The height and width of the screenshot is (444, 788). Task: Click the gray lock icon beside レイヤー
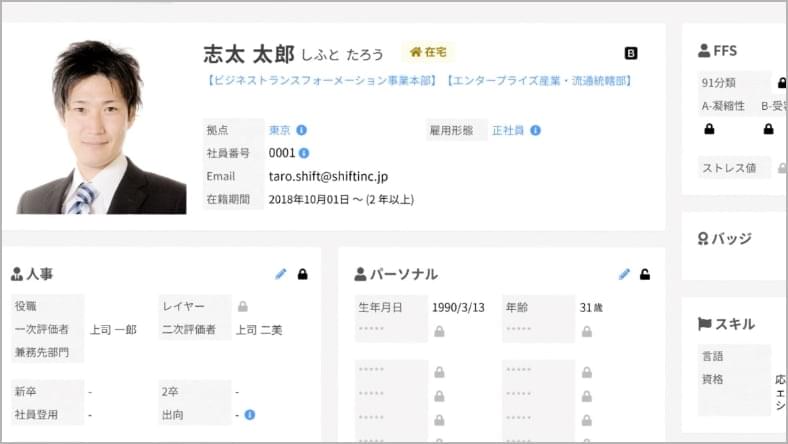[243, 306]
